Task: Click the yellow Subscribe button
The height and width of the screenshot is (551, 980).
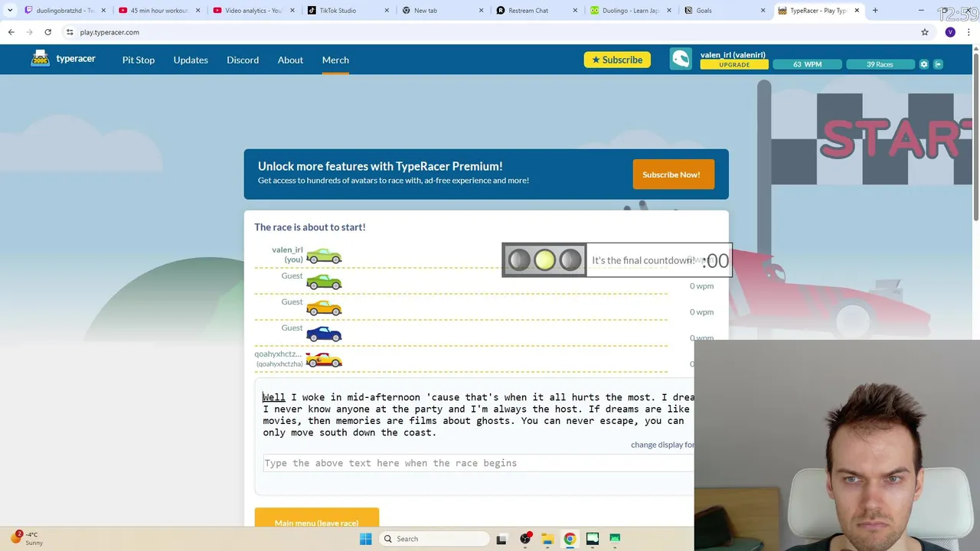Action: [x=617, y=60]
